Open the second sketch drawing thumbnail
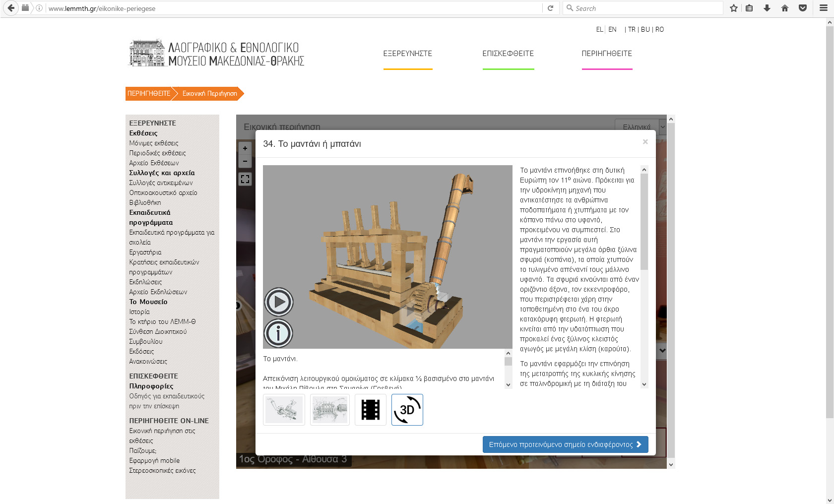 [330, 410]
